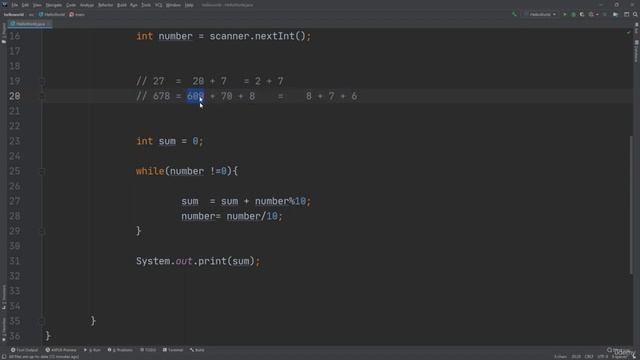This screenshot has height=360, width=640.
Task: Open the Refactor menu
Action: click(x=105, y=5)
